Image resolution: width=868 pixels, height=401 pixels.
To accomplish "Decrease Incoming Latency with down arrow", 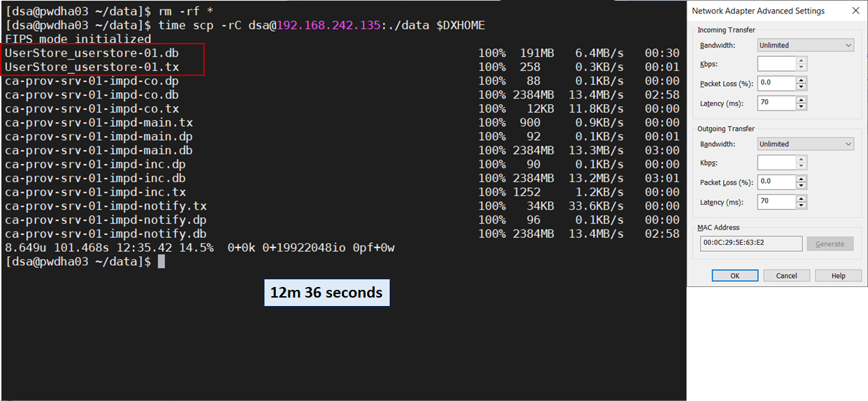I will pyautogui.click(x=801, y=106).
